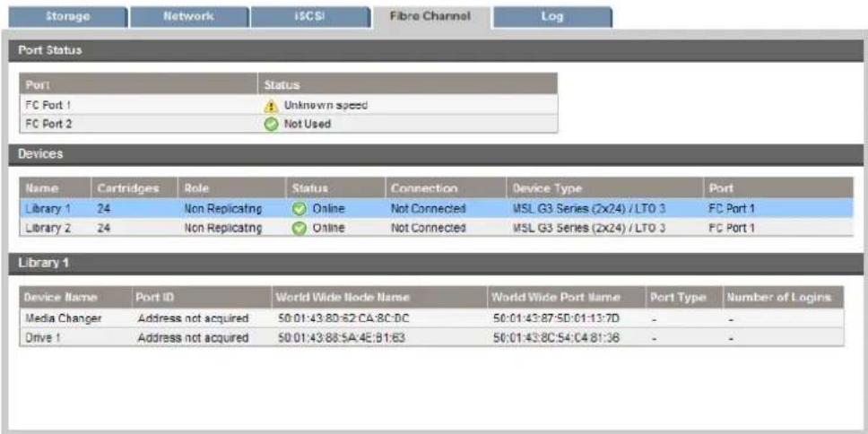The height and width of the screenshot is (434, 868).
Task: Click the Name column header in Devices
Action: pos(55,188)
